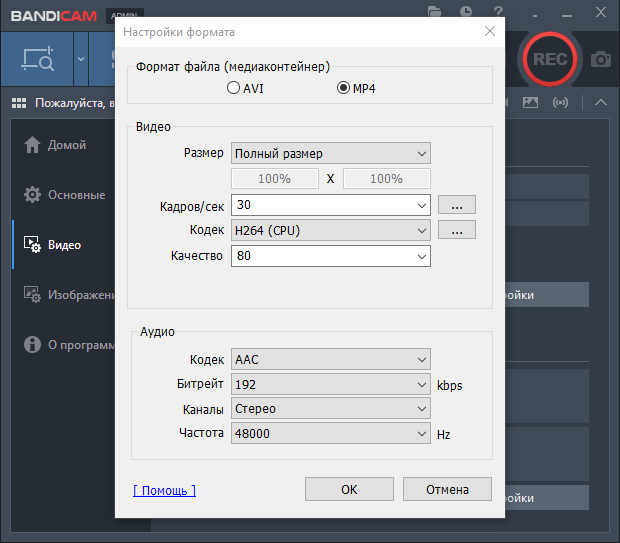
Task: Start recording with the REC button
Action: point(550,59)
